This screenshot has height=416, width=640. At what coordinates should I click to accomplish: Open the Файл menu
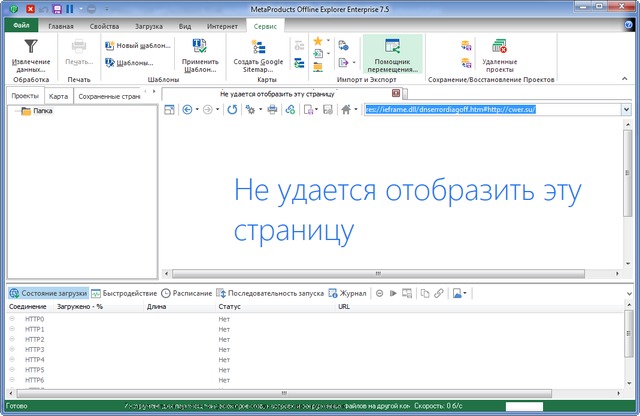(x=21, y=25)
